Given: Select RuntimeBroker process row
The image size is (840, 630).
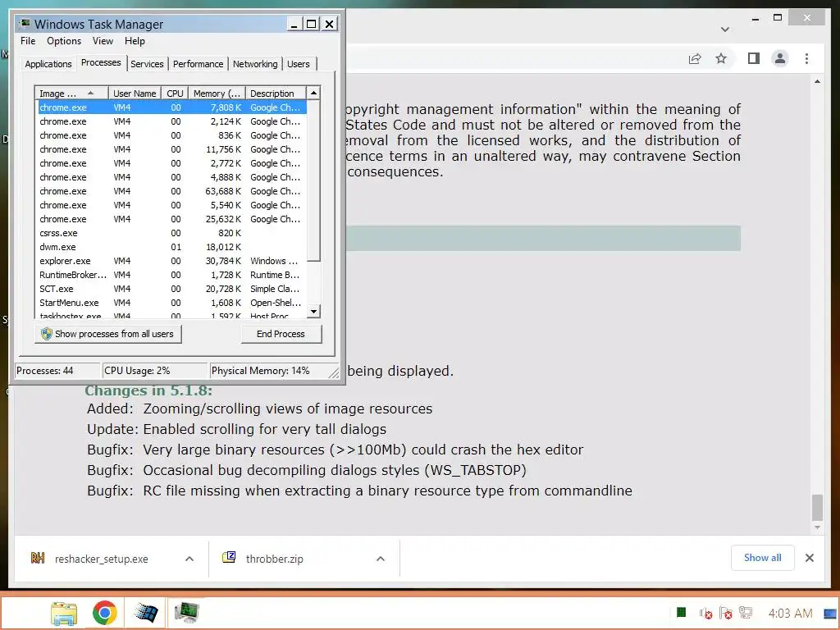Looking at the screenshot, I should click(x=171, y=275).
